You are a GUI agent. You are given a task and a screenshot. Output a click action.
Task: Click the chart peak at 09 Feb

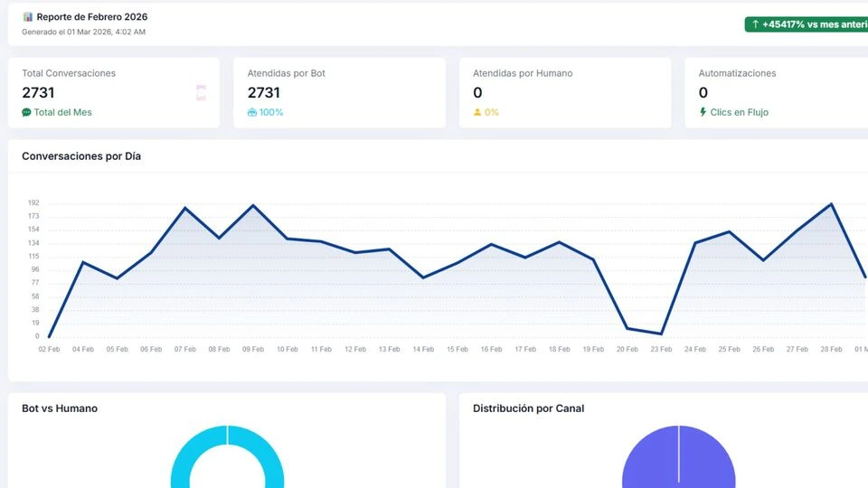click(x=253, y=205)
